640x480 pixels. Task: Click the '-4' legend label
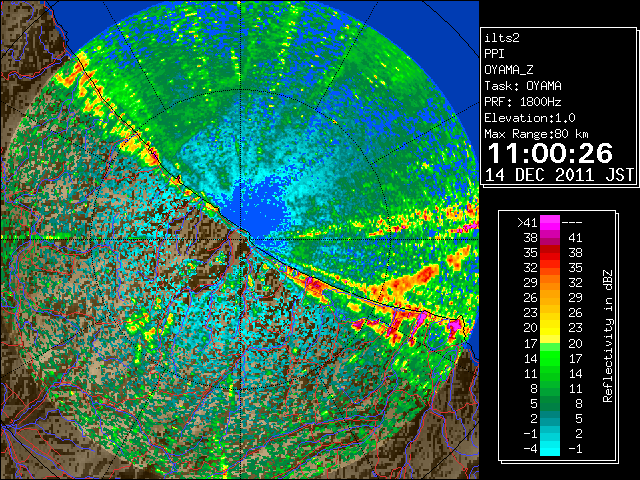tap(530, 449)
